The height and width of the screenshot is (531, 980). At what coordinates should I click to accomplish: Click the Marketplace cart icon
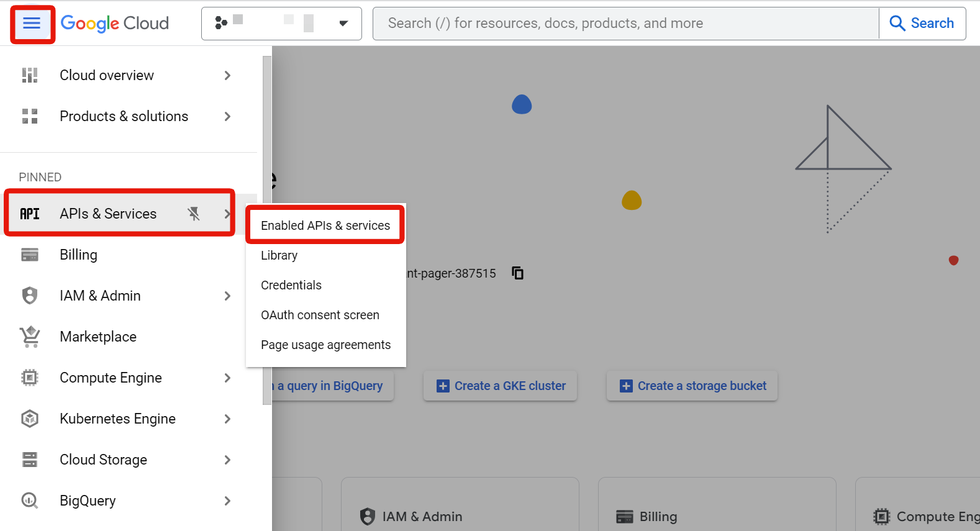[x=30, y=337]
